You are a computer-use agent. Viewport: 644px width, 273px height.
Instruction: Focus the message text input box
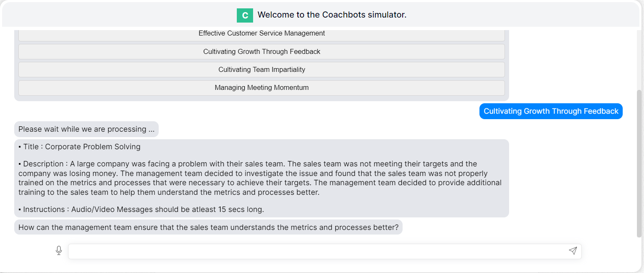pyautogui.click(x=317, y=251)
